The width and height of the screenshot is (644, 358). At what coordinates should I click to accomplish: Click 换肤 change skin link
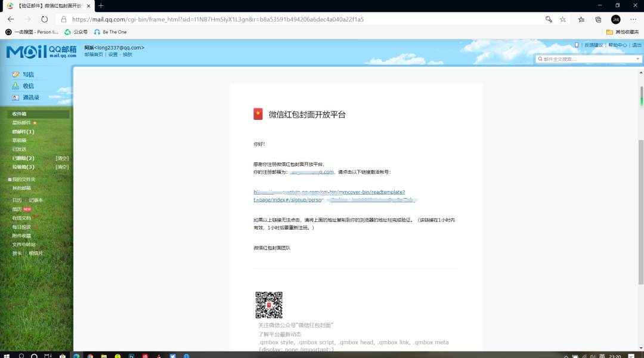[x=128, y=55]
